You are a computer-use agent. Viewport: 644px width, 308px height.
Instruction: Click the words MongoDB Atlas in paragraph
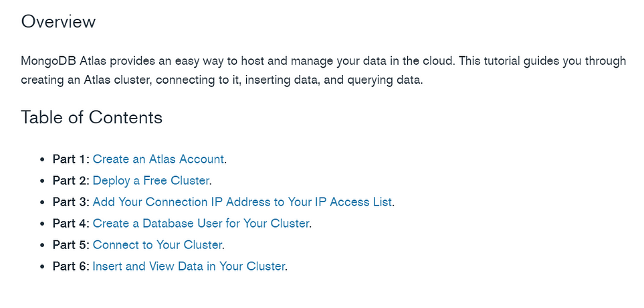click(x=64, y=62)
